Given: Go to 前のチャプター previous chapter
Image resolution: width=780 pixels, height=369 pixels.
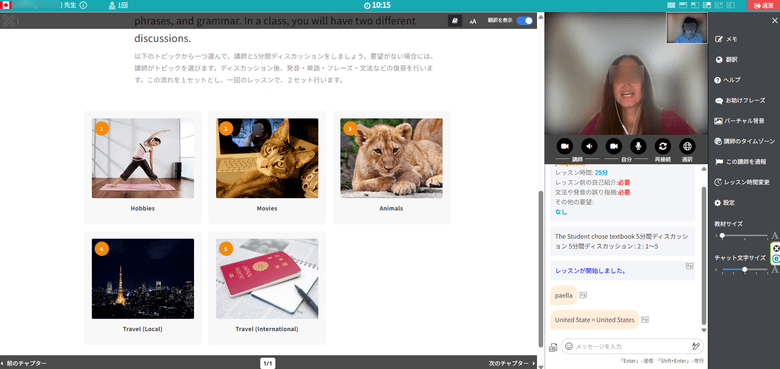Looking at the screenshot, I should tap(24, 364).
